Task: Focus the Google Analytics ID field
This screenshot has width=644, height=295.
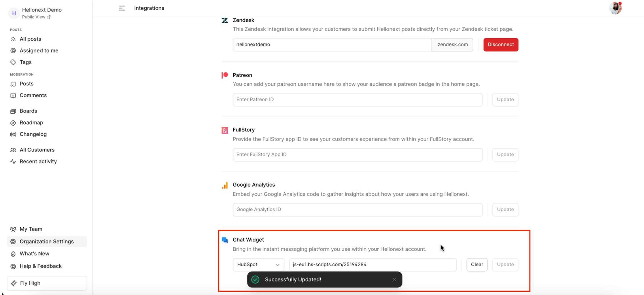Action: pos(358,209)
